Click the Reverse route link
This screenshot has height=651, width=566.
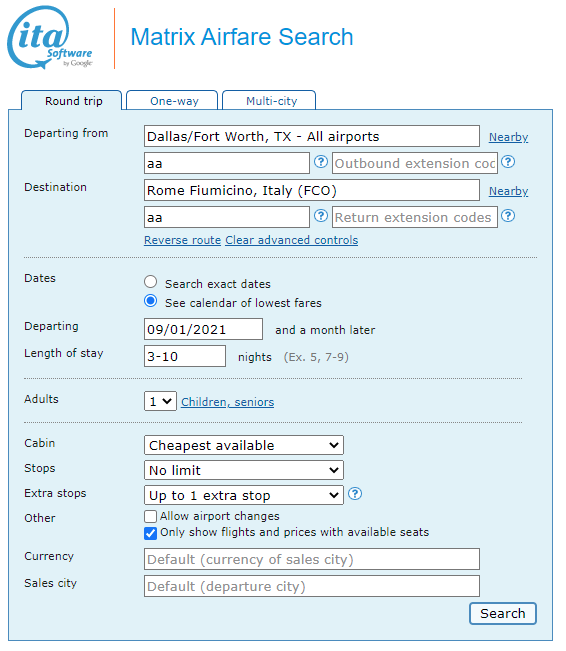click(182, 240)
